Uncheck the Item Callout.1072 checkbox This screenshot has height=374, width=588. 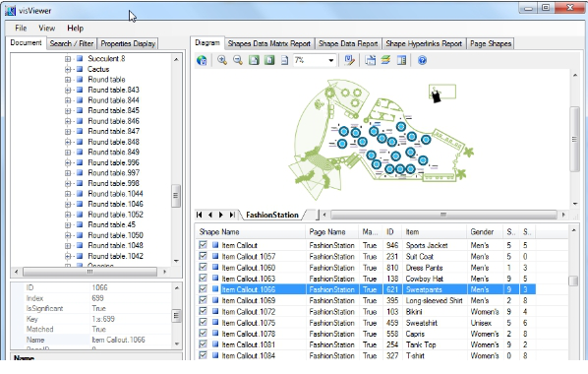pyautogui.click(x=203, y=311)
